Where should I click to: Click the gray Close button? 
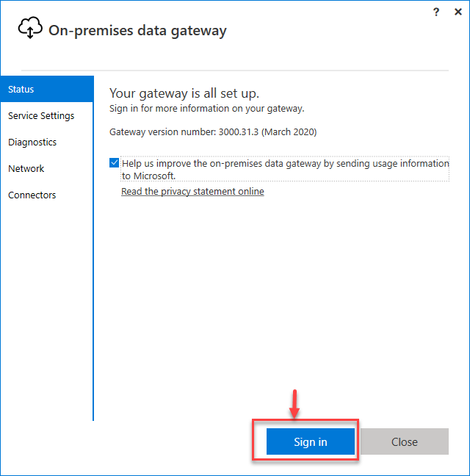point(404,442)
